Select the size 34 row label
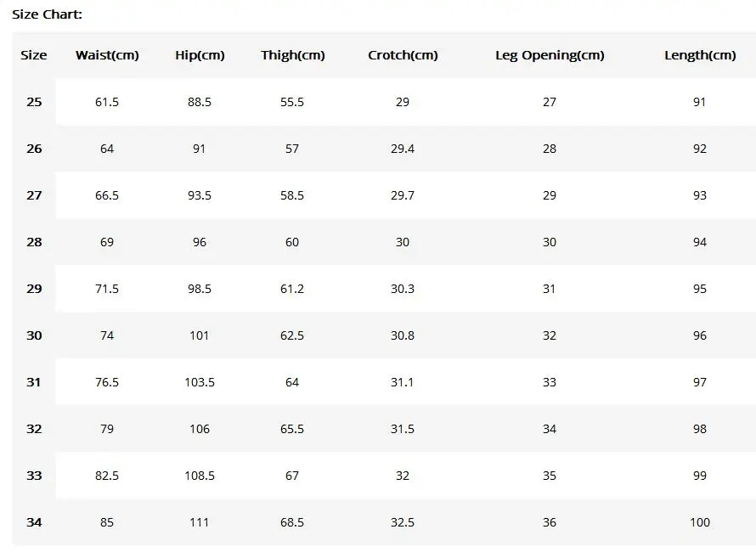Image resolution: width=756 pixels, height=552 pixels. coord(34,522)
